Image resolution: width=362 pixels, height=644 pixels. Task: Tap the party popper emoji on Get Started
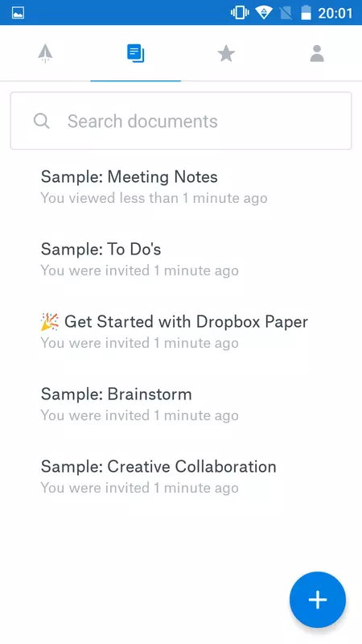pyautogui.click(x=50, y=321)
